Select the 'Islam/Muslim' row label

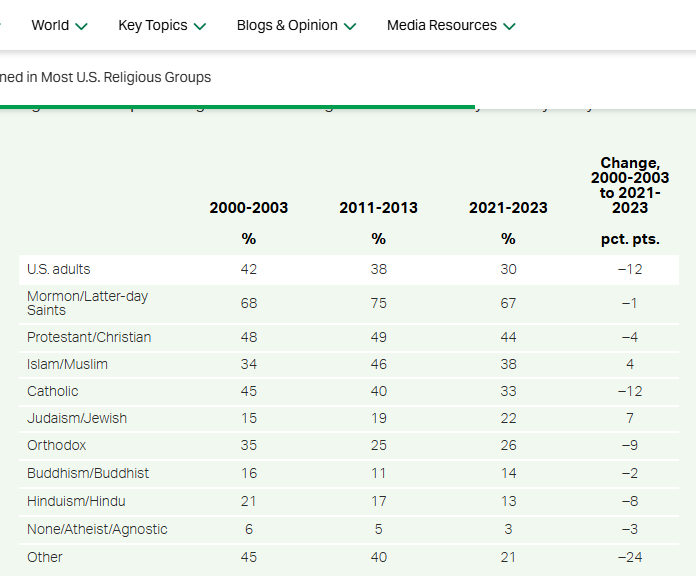click(67, 364)
